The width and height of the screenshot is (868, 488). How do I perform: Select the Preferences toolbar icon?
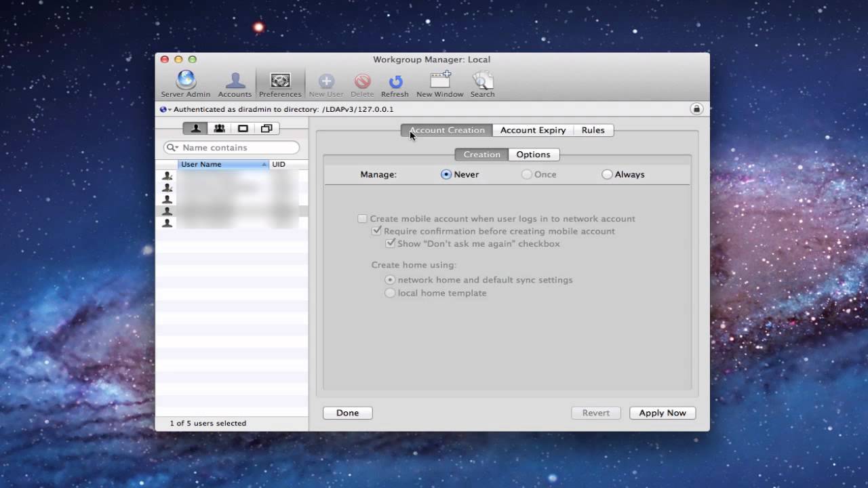click(280, 85)
